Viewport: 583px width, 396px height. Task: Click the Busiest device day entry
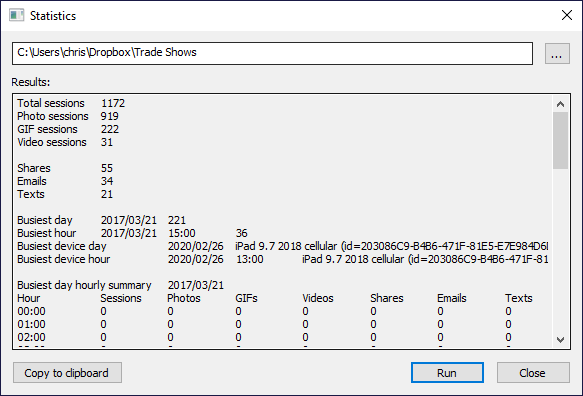point(283,246)
